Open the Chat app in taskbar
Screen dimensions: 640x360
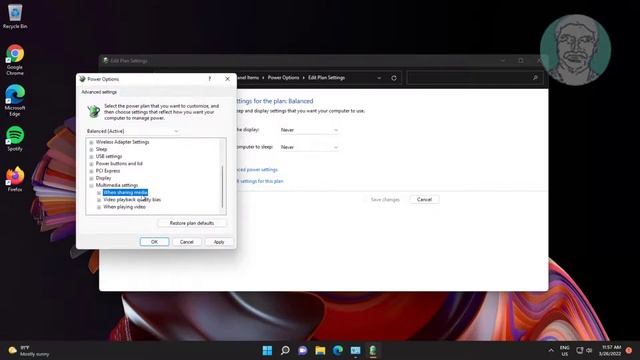[302, 350]
